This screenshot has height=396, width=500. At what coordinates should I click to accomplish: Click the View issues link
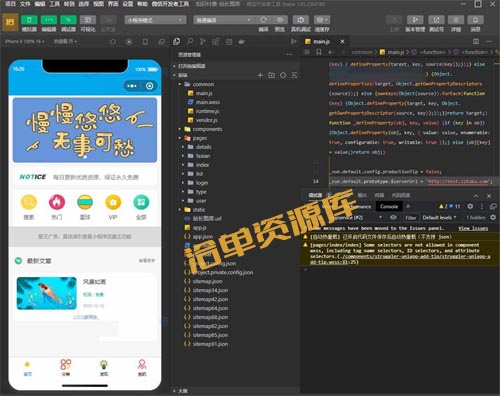(x=473, y=228)
